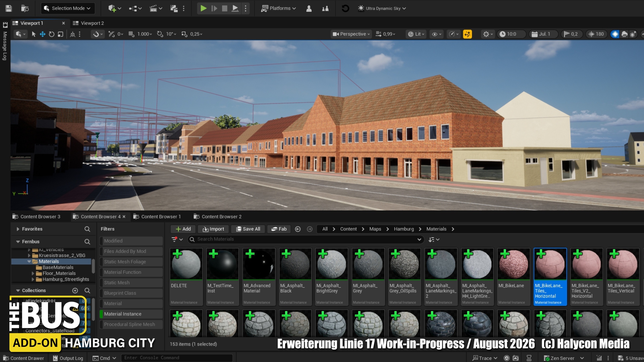Click the Marketplace/source assets icon
The height and width of the screenshot is (362, 644).
174,8
